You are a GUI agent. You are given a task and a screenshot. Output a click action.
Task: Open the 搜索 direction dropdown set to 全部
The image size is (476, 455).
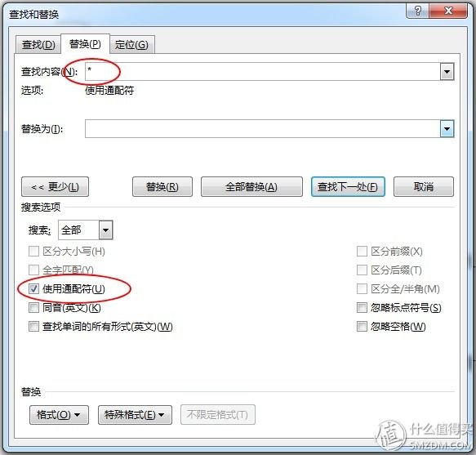[85, 230]
